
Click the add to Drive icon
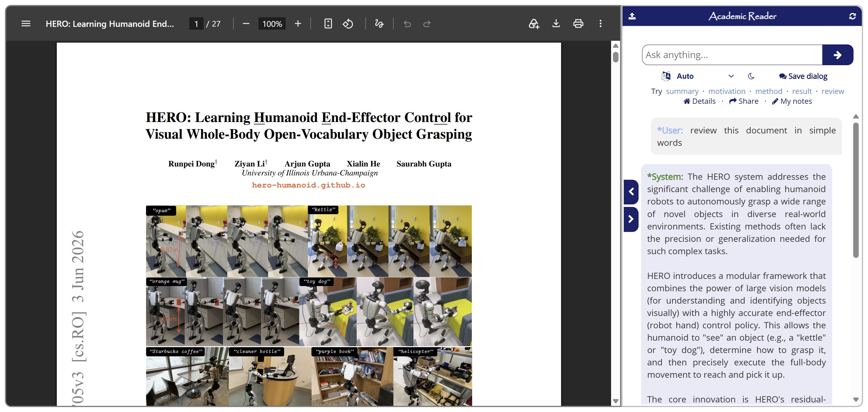tap(534, 23)
